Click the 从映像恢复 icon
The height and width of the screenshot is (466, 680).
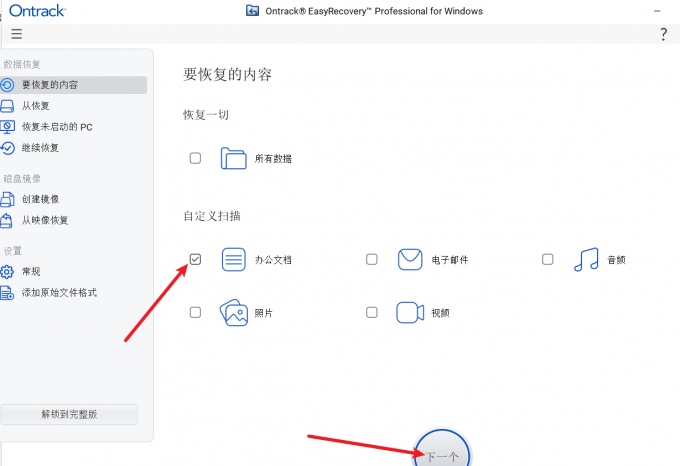7,220
